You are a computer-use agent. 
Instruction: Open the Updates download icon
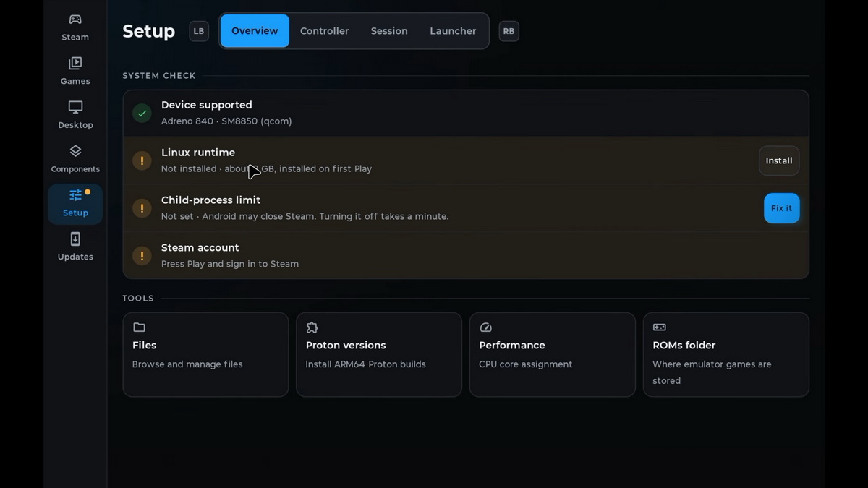coord(75,239)
